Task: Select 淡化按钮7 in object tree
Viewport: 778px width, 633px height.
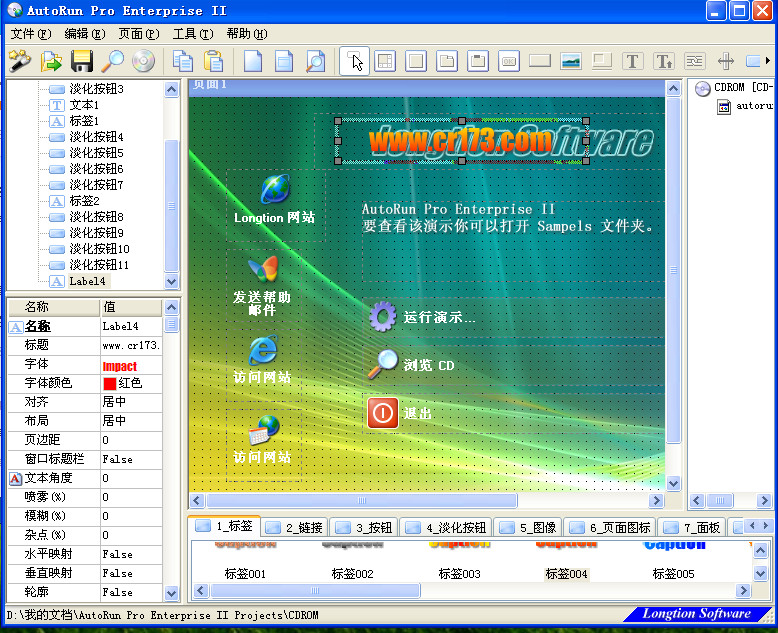Action: [96, 185]
